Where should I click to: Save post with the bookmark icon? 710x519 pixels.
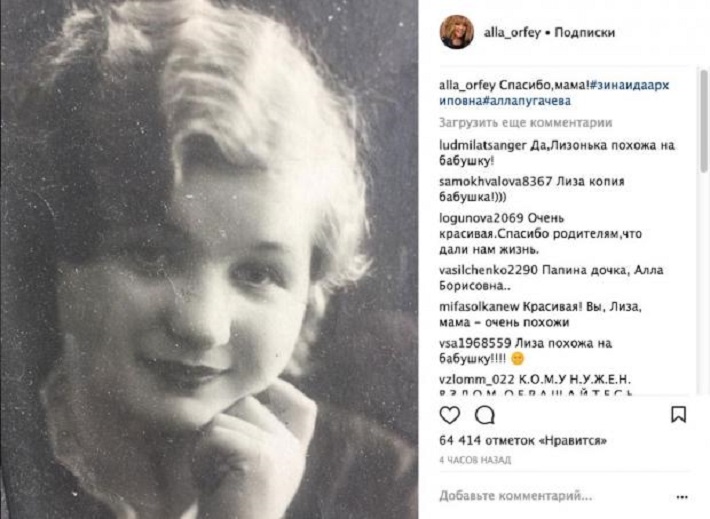678,414
